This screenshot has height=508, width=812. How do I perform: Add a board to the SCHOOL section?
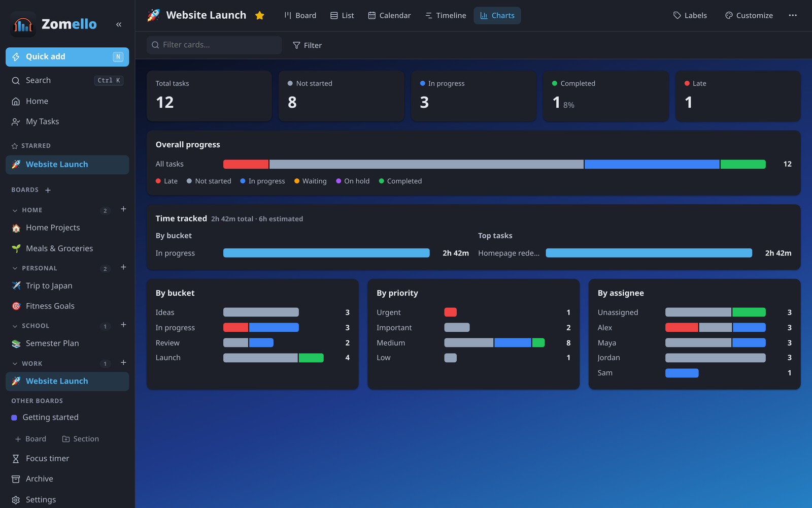[x=123, y=325]
